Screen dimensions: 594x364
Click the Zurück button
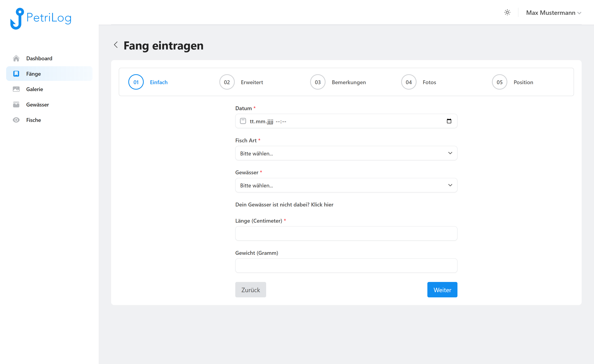251,290
